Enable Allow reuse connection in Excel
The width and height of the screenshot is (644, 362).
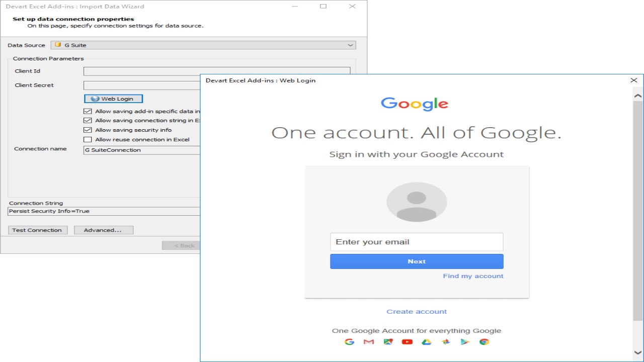coord(88,139)
